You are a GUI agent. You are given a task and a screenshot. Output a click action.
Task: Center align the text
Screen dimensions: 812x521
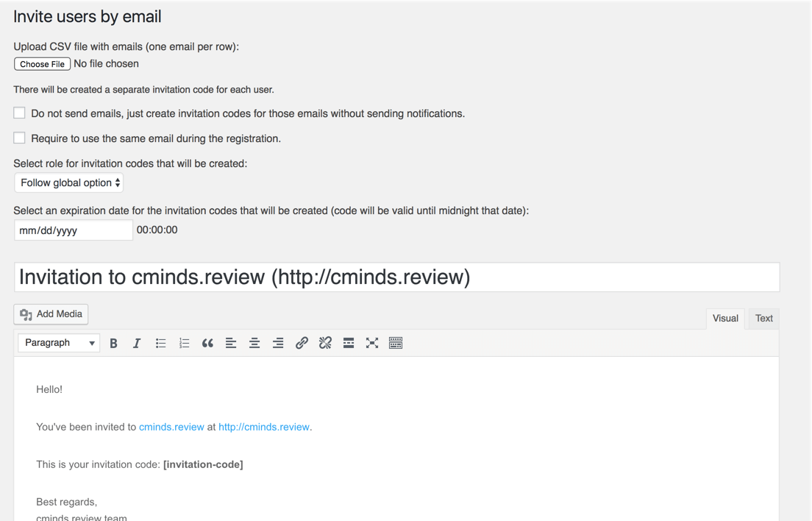254,343
